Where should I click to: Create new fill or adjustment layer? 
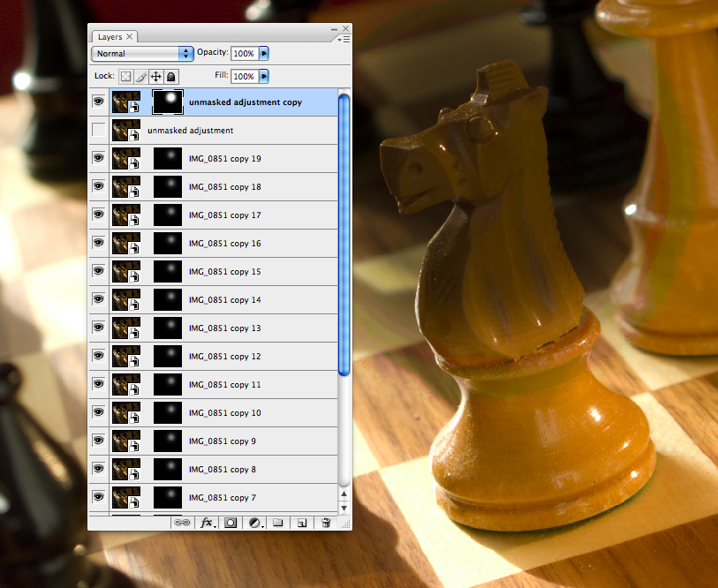click(255, 523)
